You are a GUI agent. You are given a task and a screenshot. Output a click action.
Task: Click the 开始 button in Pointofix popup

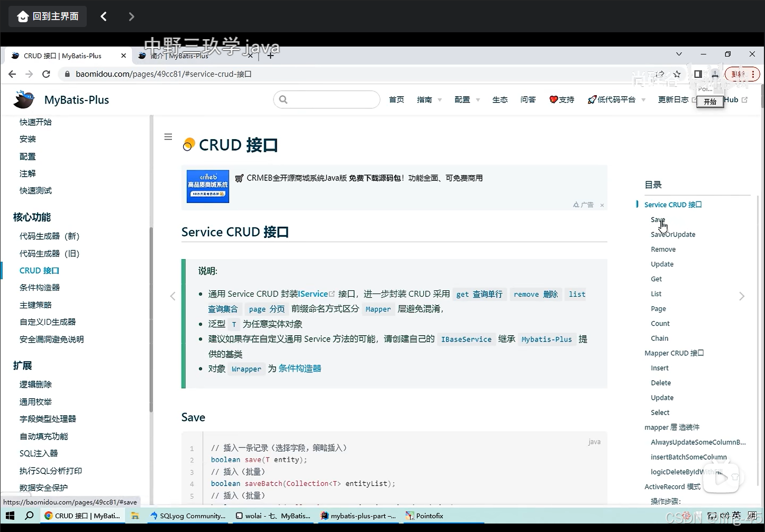(x=710, y=102)
